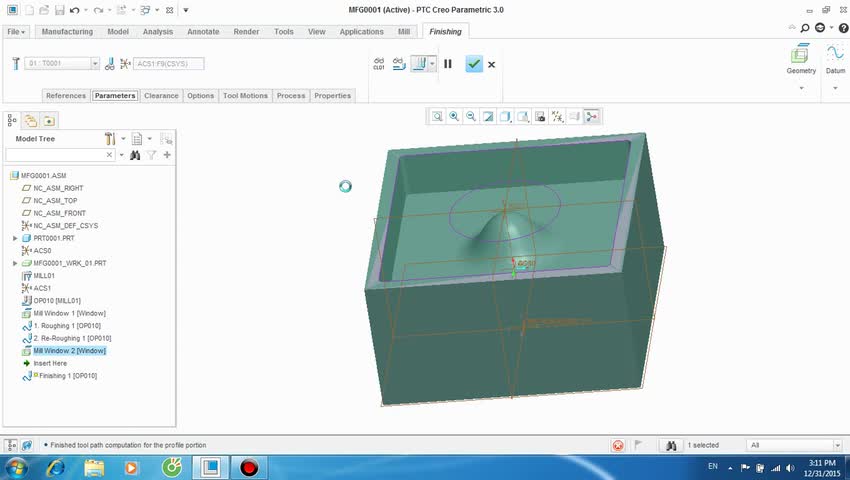Expand the MFG0001_WRK_01.PRT tree node

pyautogui.click(x=15, y=263)
